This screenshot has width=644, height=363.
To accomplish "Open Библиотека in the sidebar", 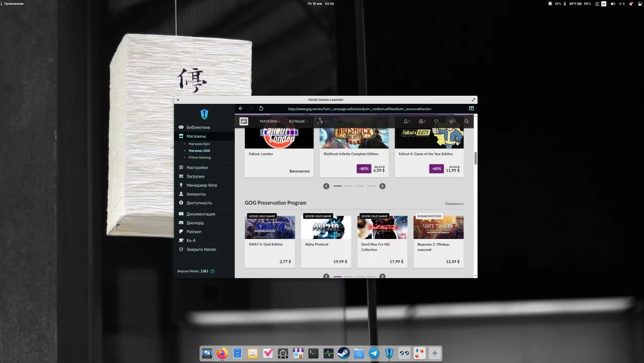I will point(204,127).
